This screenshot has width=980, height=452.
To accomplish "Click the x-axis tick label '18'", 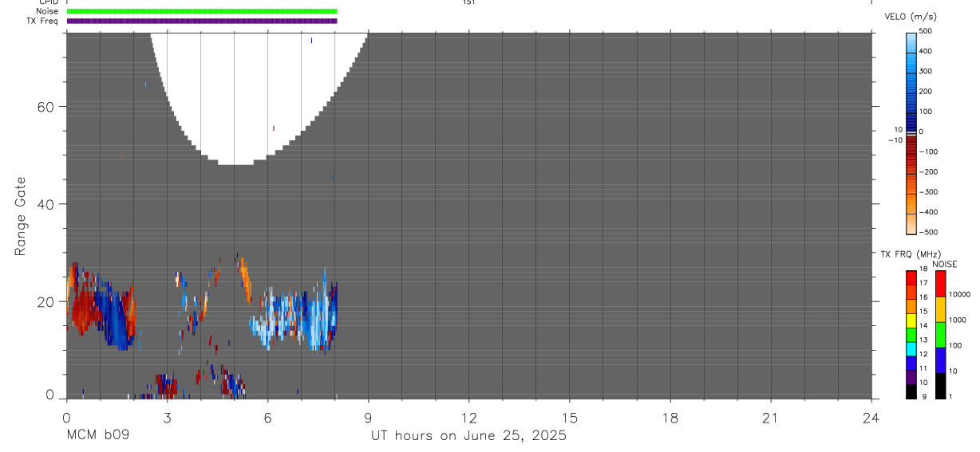I will pos(670,417).
